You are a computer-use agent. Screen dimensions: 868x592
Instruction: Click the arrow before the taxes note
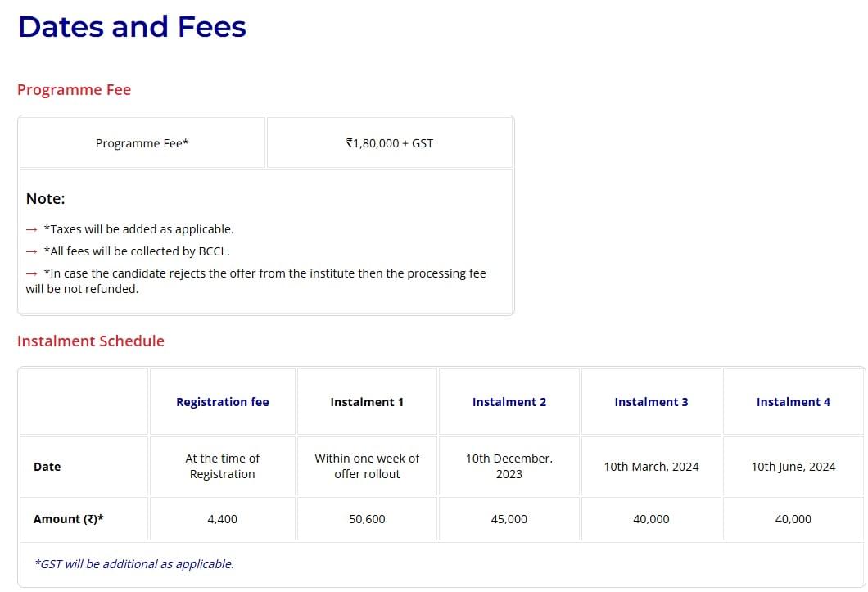31,229
